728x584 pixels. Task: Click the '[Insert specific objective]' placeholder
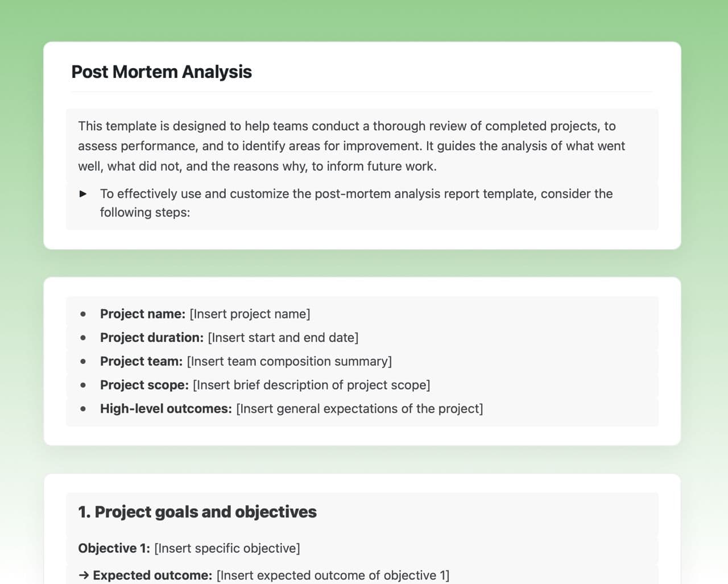pos(227,548)
